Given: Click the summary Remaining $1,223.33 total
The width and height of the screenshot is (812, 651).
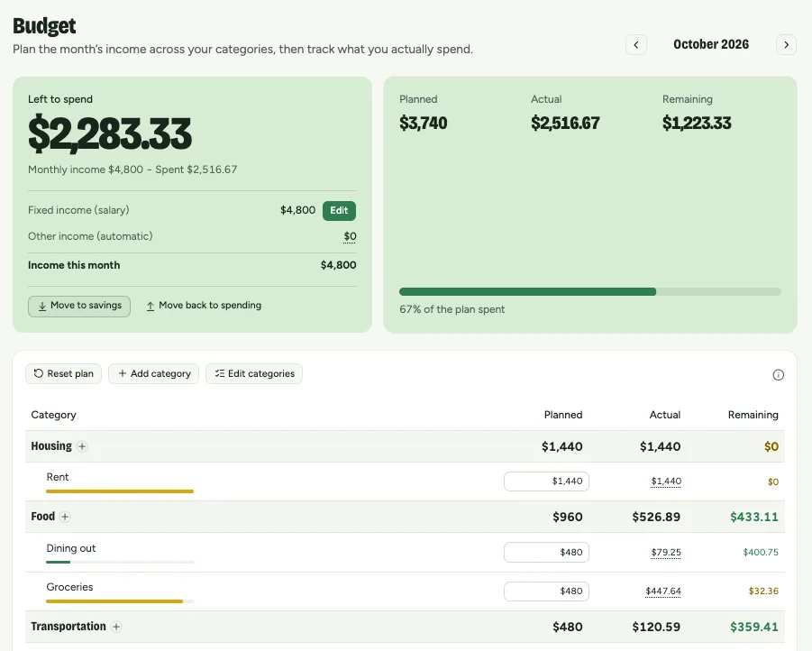Looking at the screenshot, I should 697,124.
